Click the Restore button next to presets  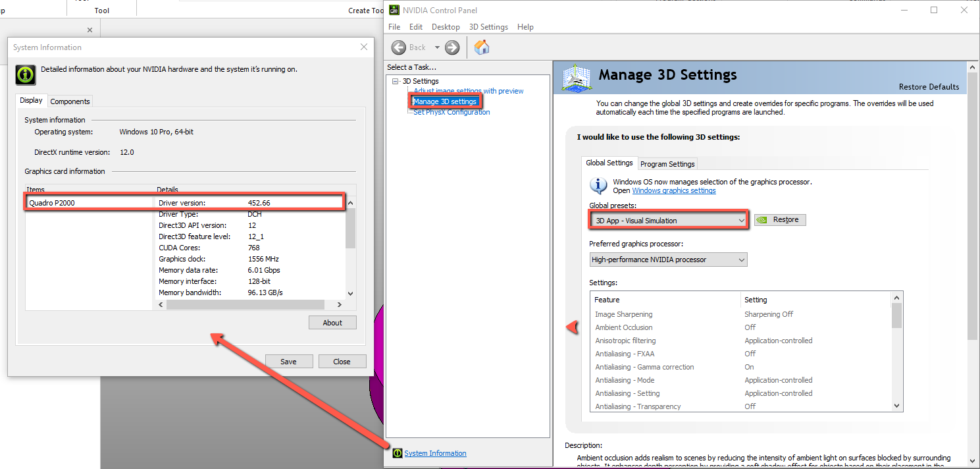pos(780,220)
